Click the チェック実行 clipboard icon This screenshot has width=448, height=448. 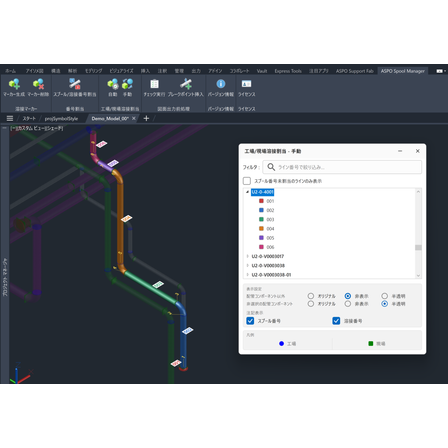click(x=154, y=84)
